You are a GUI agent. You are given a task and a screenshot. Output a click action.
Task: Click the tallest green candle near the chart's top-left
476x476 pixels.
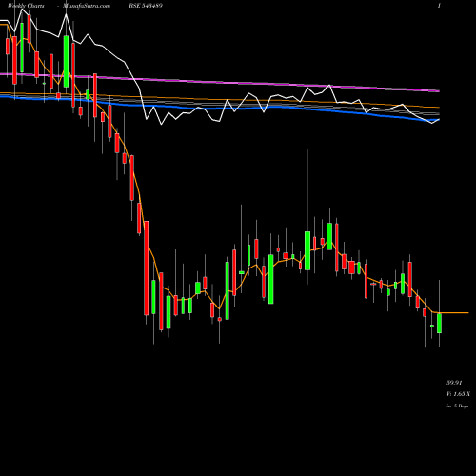click(x=66, y=61)
